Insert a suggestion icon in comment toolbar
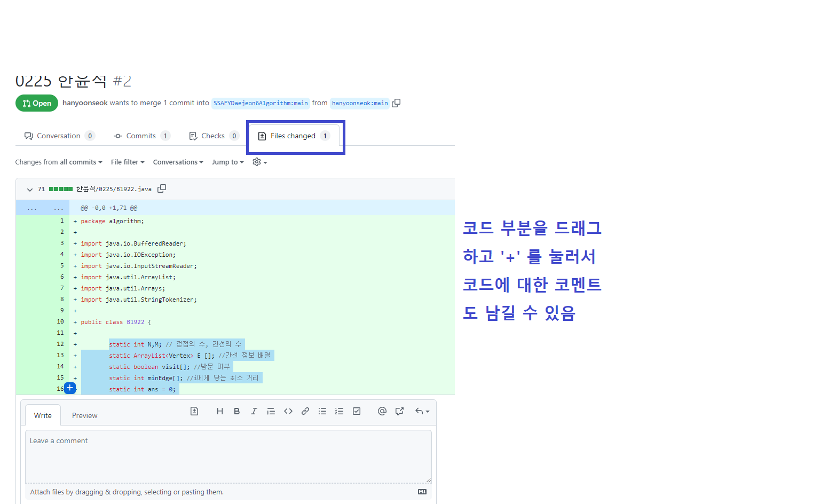Image resolution: width=836 pixels, height=504 pixels. point(194,411)
